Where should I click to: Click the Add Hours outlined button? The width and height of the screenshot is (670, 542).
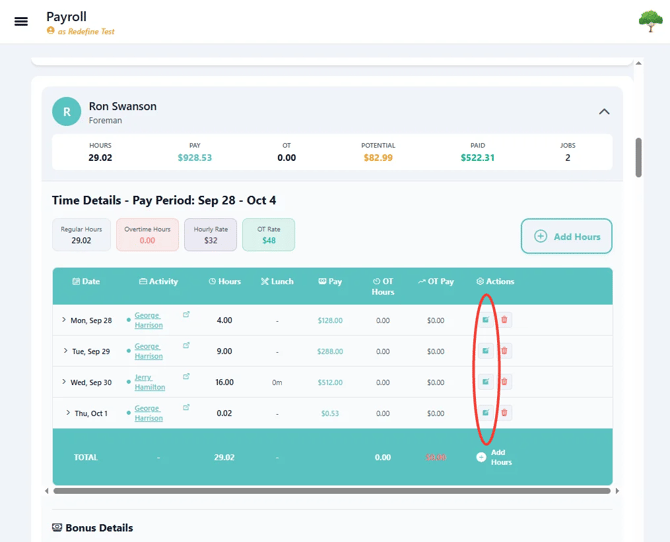[566, 236]
